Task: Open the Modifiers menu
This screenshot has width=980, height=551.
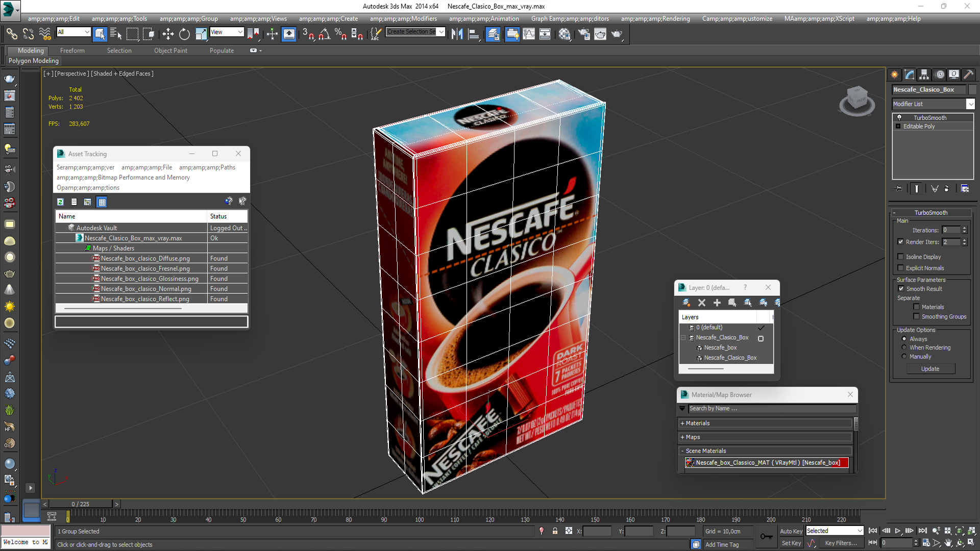Action: coord(403,19)
